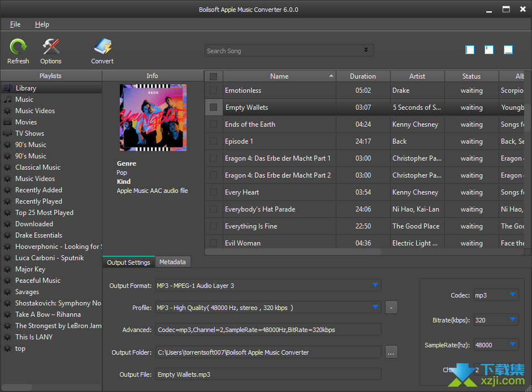Check the box for Ends of the Earth
532x392 pixels.
[x=213, y=124]
